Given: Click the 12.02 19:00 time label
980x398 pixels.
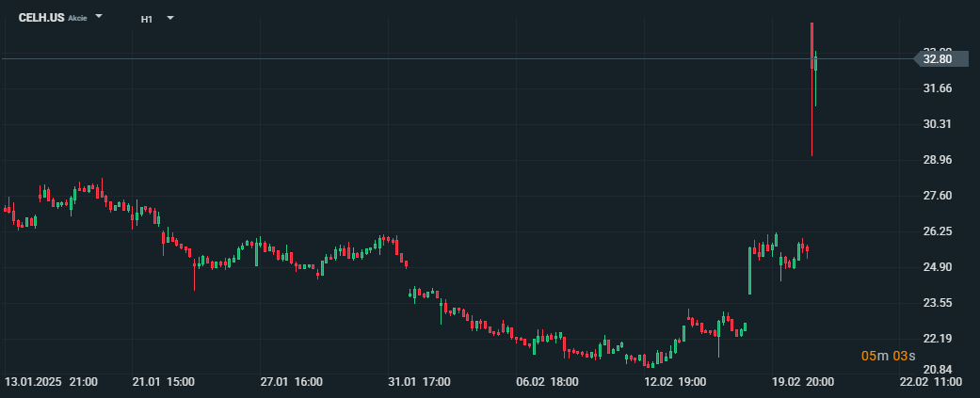Looking at the screenshot, I should tap(676, 381).
